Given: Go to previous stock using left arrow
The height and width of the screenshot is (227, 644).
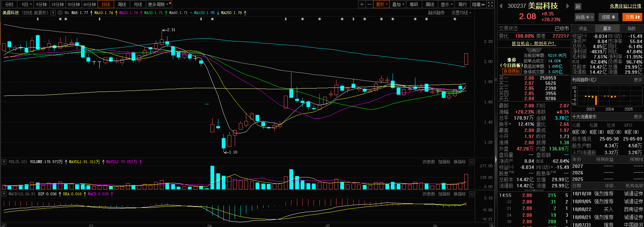Looking at the screenshot, I should [501, 6].
